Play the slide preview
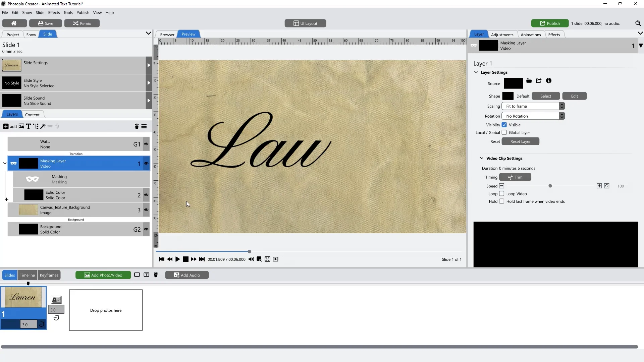 177,259
